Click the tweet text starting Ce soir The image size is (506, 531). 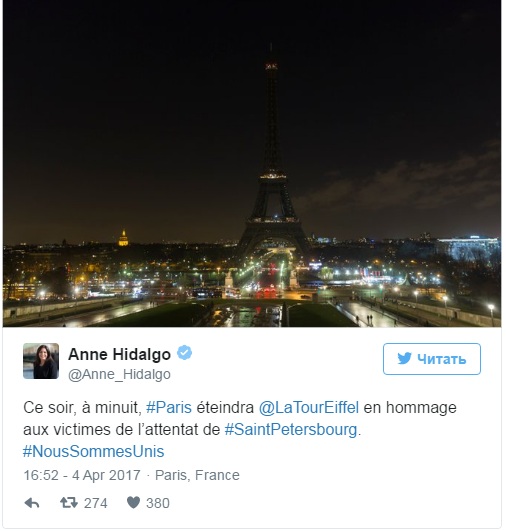pyautogui.click(x=240, y=429)
